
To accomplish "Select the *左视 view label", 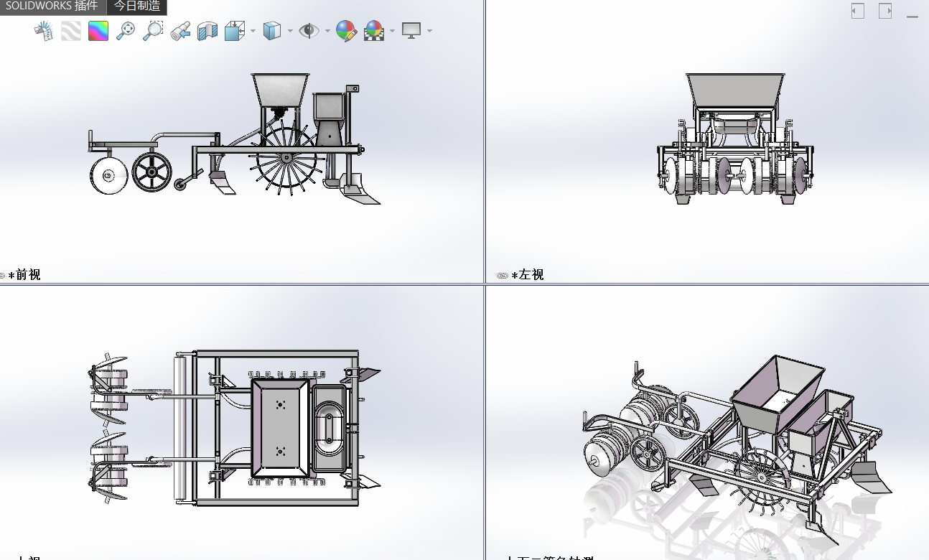I will click(x=528, y=274).
